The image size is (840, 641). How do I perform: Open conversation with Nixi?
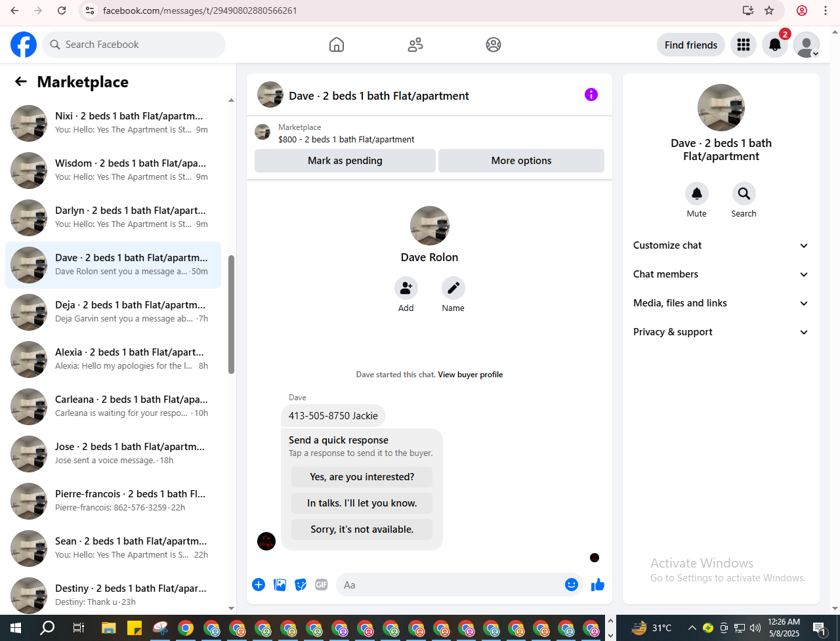pyautogui.click(x=113, y=123)
